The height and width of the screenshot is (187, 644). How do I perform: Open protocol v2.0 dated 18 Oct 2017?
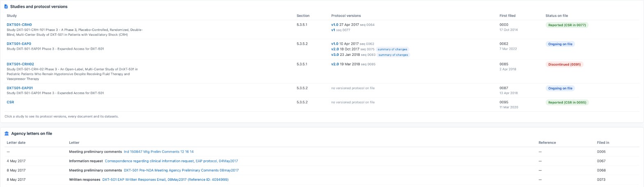pyautogui.click(x=335, y=49)
